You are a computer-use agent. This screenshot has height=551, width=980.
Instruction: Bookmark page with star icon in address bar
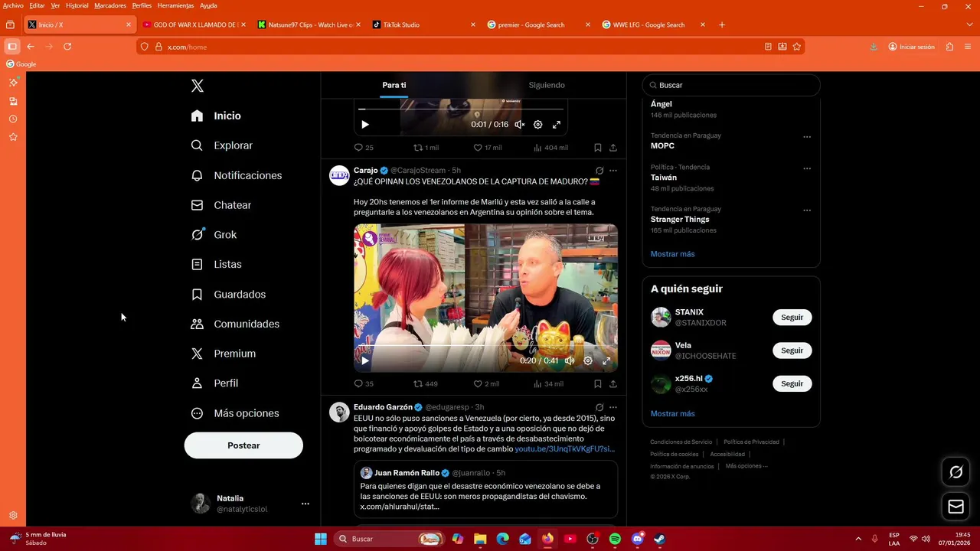(797, 47)
